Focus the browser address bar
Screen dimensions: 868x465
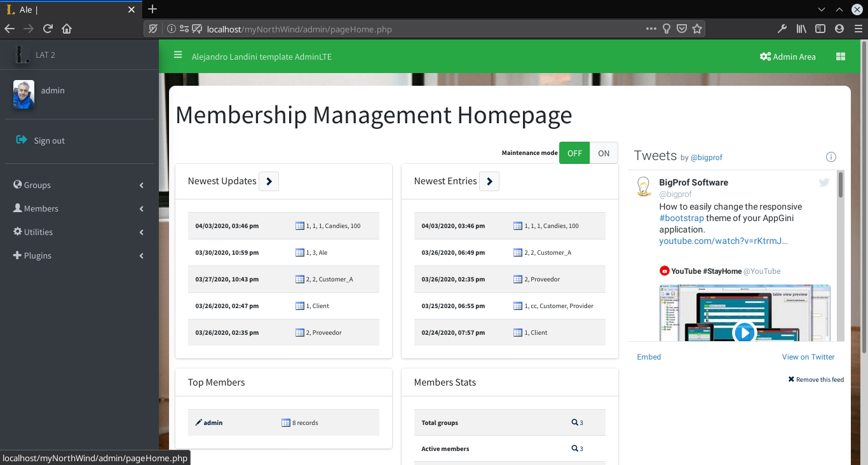point(424,29)
